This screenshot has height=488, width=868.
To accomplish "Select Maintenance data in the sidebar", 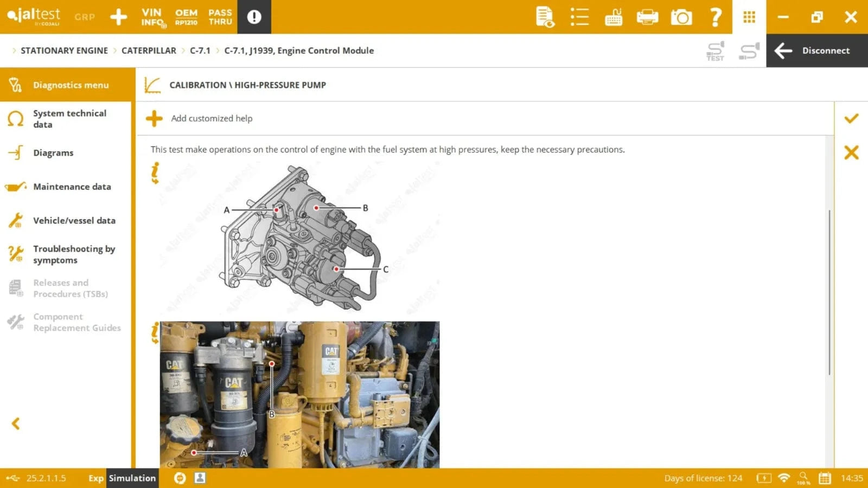I will [x=73, y=187].
